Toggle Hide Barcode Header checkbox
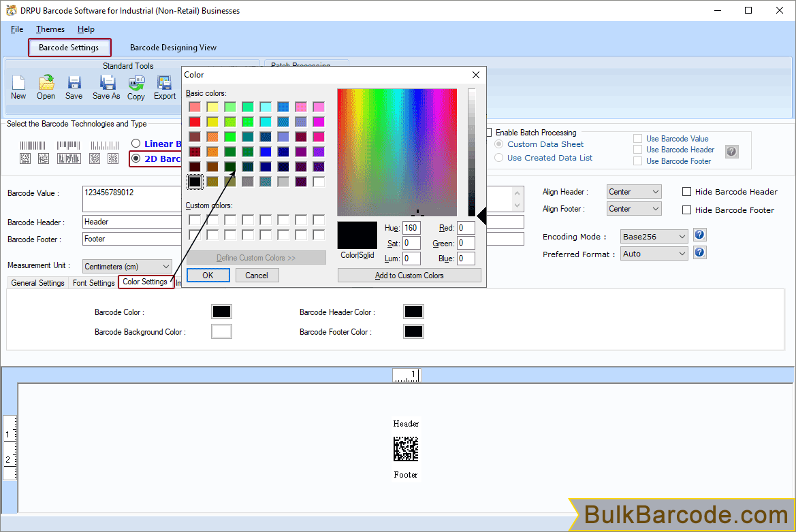Screen dimensions: 796x532 [x=687, y=192]
